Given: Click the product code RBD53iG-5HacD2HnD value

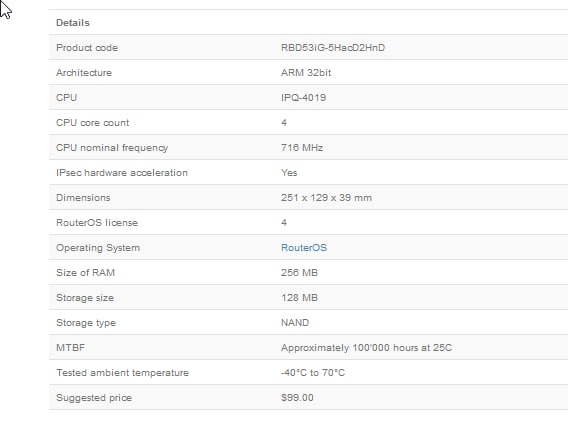Looking at the screenshot, I should [x=333, y=47].
